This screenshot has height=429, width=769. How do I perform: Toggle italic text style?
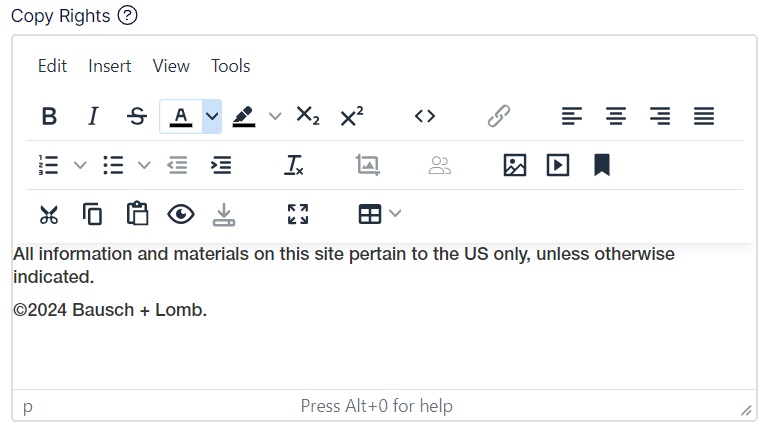tap(93, 116)
